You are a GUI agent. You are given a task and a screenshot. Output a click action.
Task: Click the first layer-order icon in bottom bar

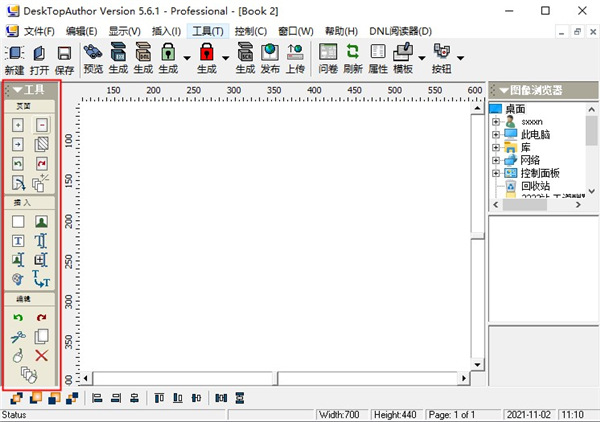click(16, 398)
